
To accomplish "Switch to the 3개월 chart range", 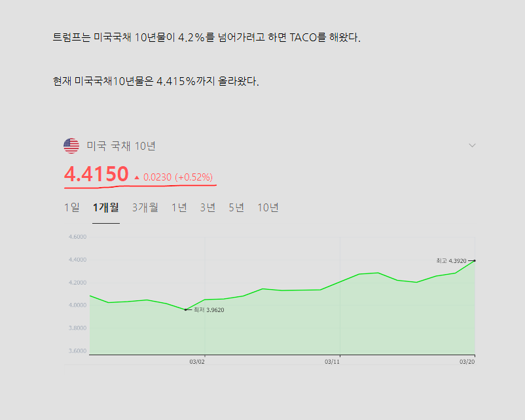I will click(x=145, y=207).
